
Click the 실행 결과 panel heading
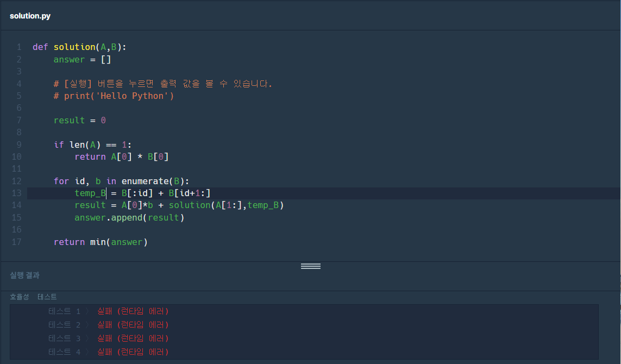click(x=24, y=275)
